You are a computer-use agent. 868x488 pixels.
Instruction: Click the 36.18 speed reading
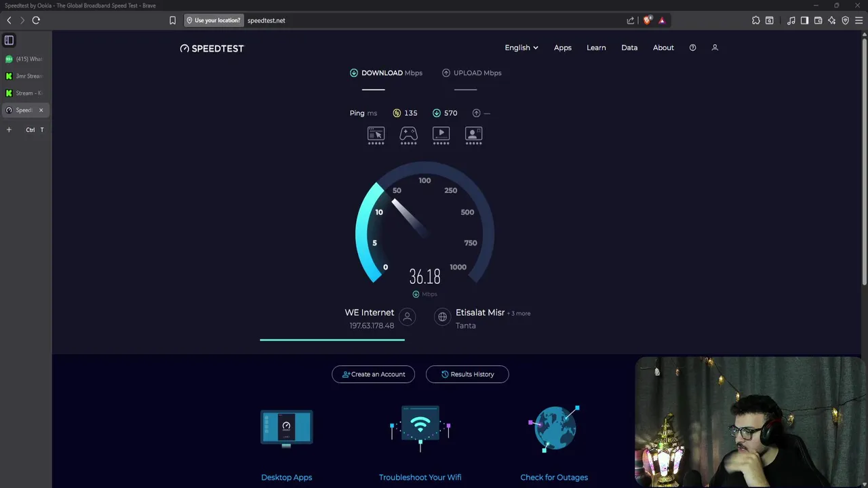tap(425, 277)
